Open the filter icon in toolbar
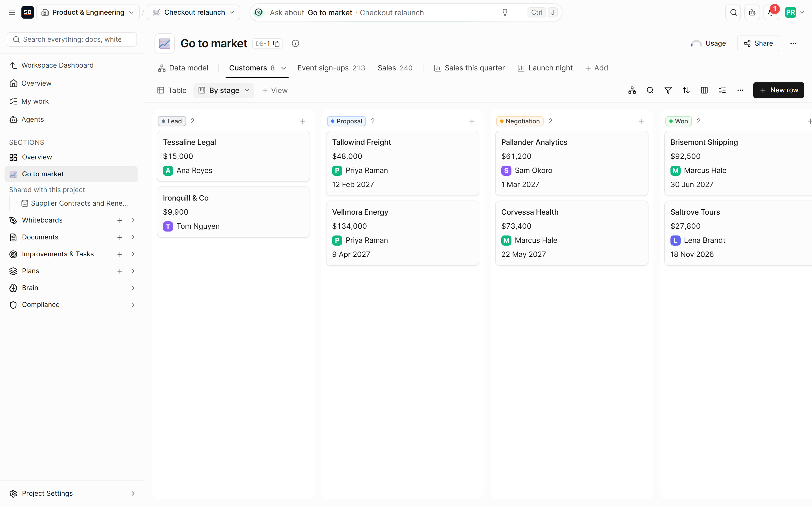812x507 pixels. point(668,90)
